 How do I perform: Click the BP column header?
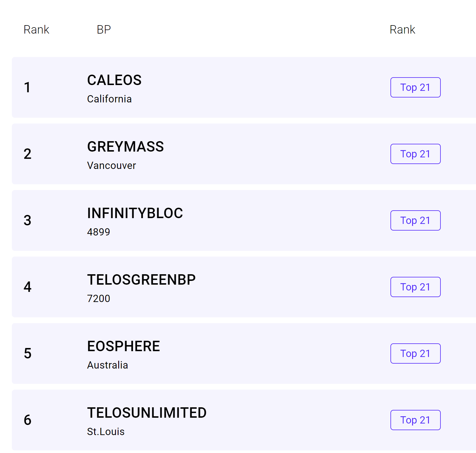[104, 30]
